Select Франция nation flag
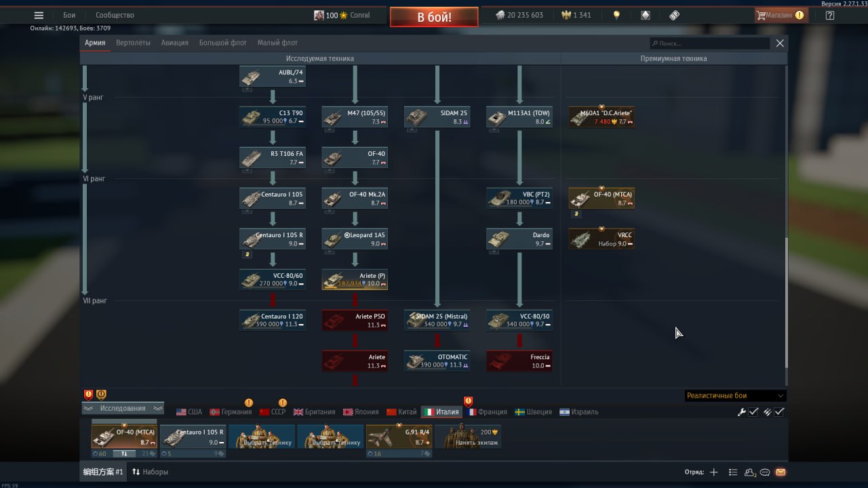 pos(486,411)
